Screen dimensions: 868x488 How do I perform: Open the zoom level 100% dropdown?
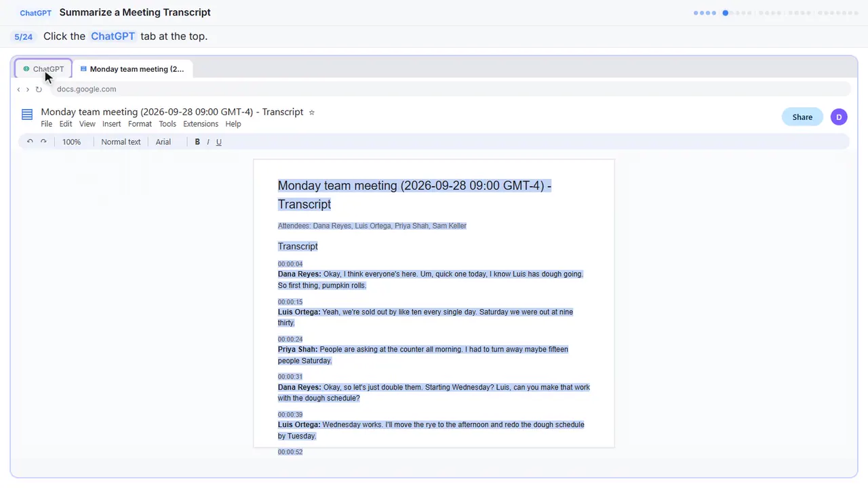coord(71,142)
